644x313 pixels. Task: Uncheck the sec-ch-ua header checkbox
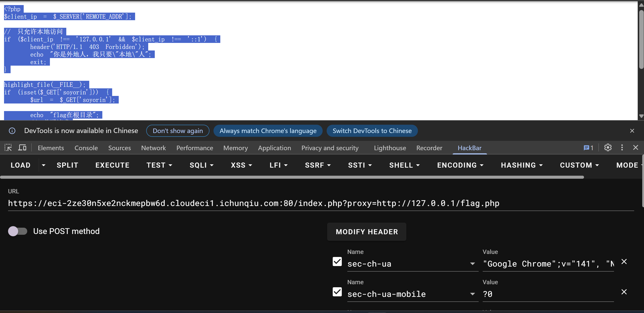(337, 262)
